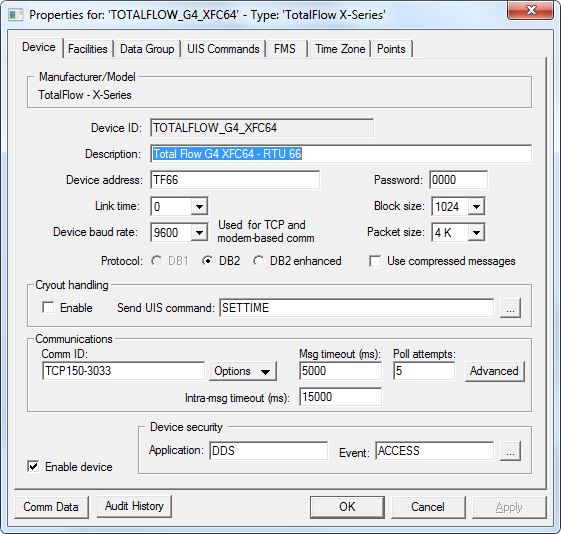Tick the Cryout handling Enable checkbox
This screenshot has width=561, height=534.
pos(48,308)
